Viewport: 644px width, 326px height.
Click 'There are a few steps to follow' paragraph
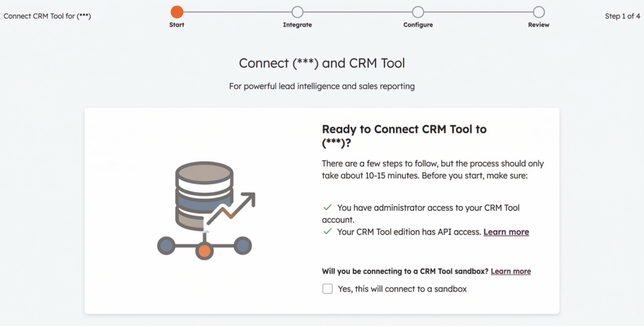click(x=433, y=170)
